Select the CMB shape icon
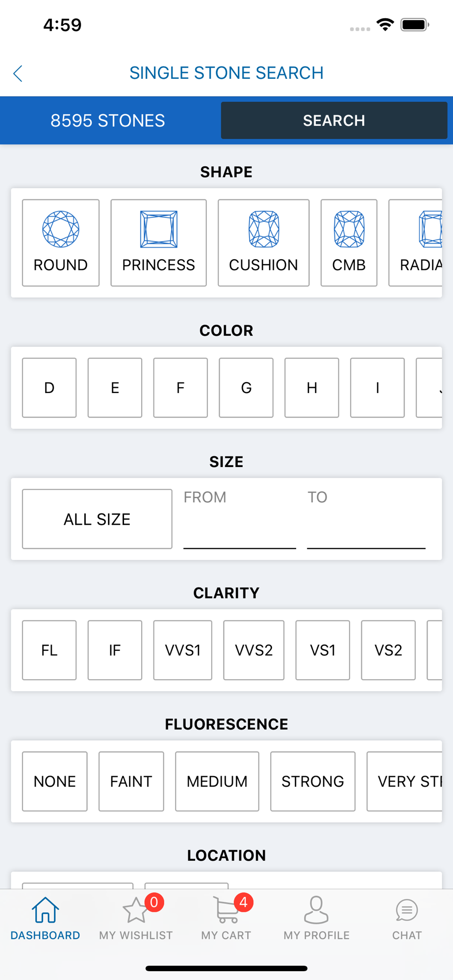The image size is (453, 980). [x=349, y=229]
